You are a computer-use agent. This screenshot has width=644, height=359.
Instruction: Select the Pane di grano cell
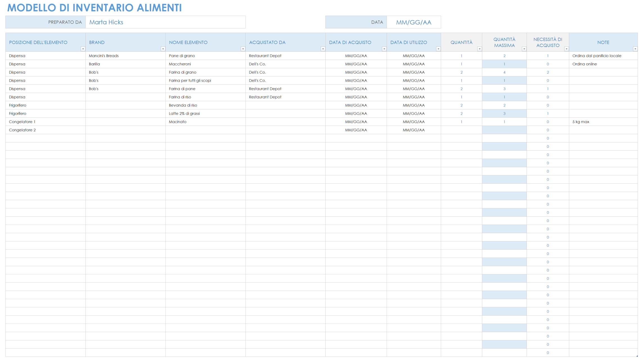205,56
